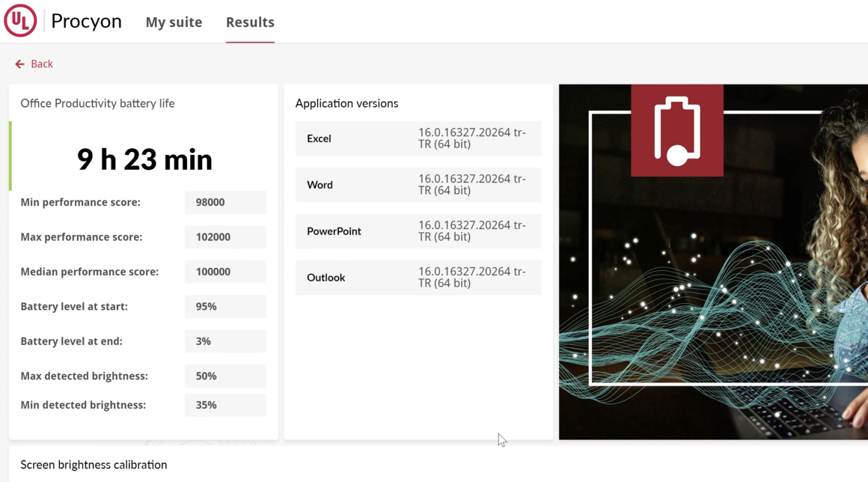Click the Min performance score label

80,203
